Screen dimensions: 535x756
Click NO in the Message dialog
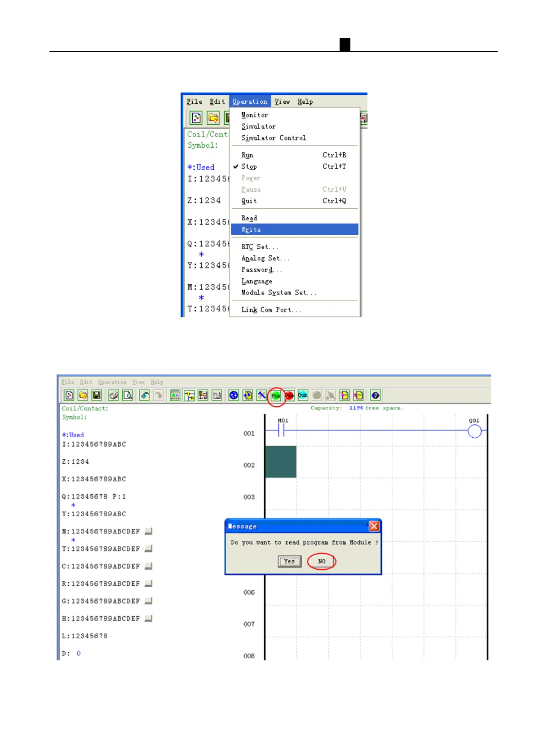pyautogui.click(x=322, y=562)
